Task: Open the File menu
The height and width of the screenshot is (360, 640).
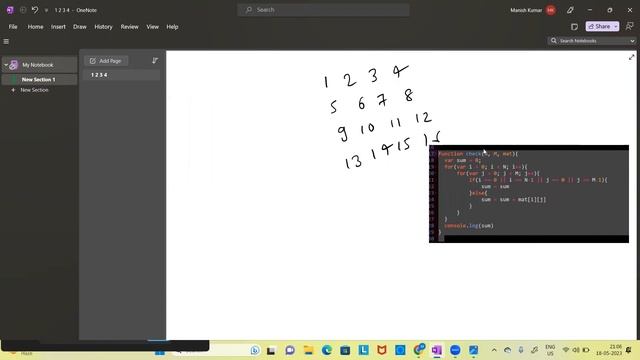Action: (x=13, y=27)
